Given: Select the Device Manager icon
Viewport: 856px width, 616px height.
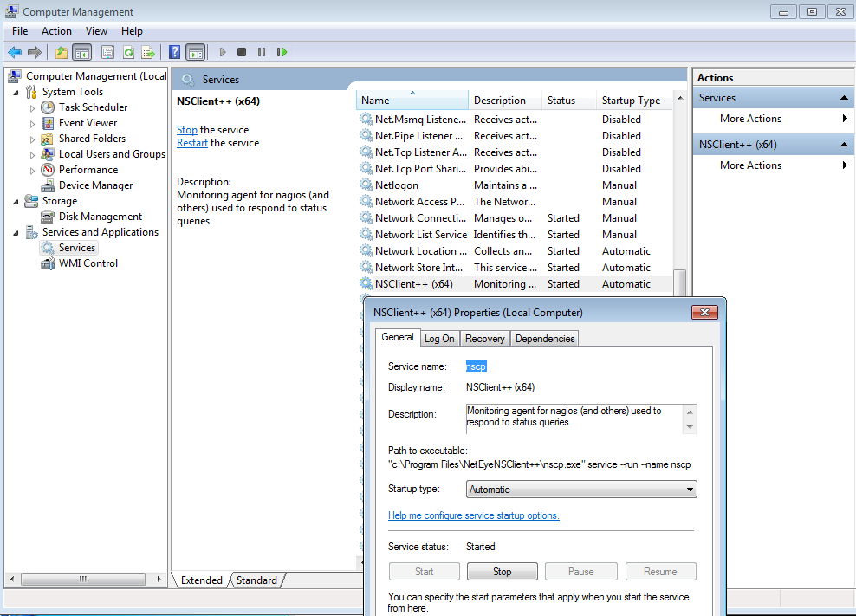Looking at the screenshot, I should pyautogui.click(x=48, y=185).
